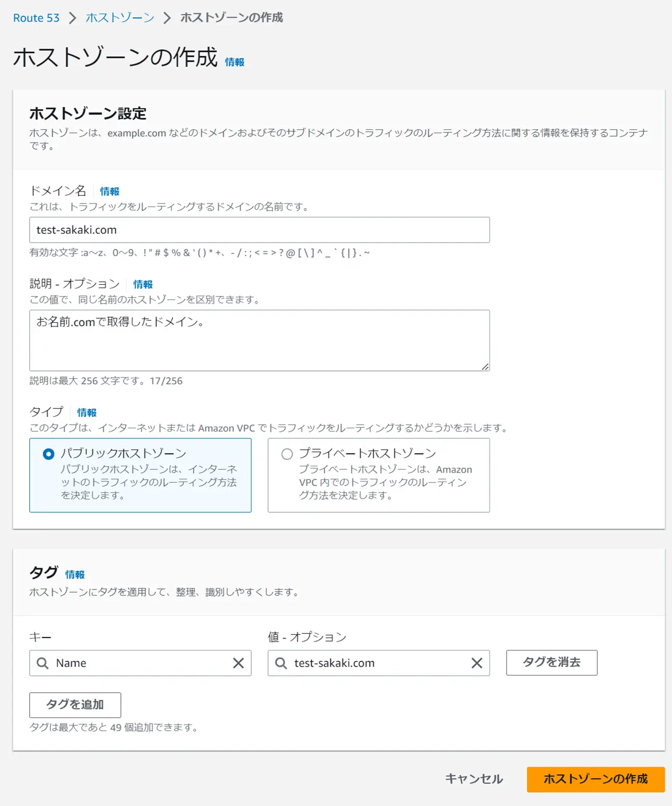
Task: Click タグを消去 button
Action: (x=552, y=663)
